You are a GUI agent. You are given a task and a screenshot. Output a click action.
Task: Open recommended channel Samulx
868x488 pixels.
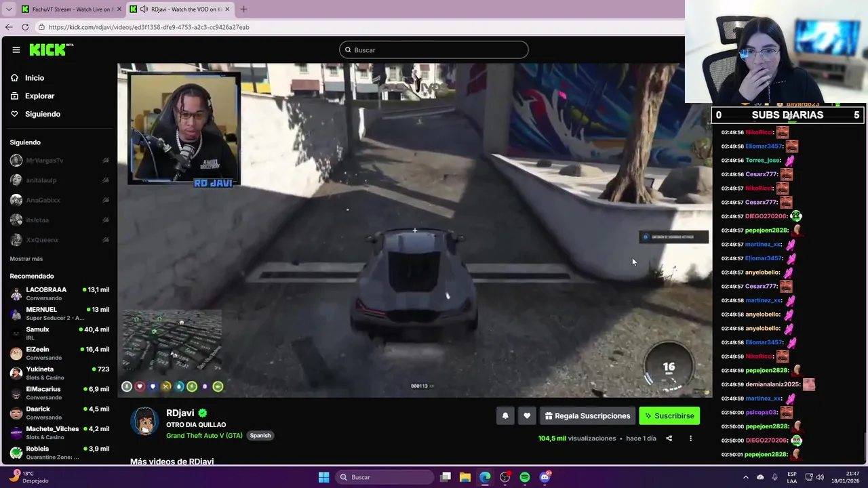(x=59, y=333)
